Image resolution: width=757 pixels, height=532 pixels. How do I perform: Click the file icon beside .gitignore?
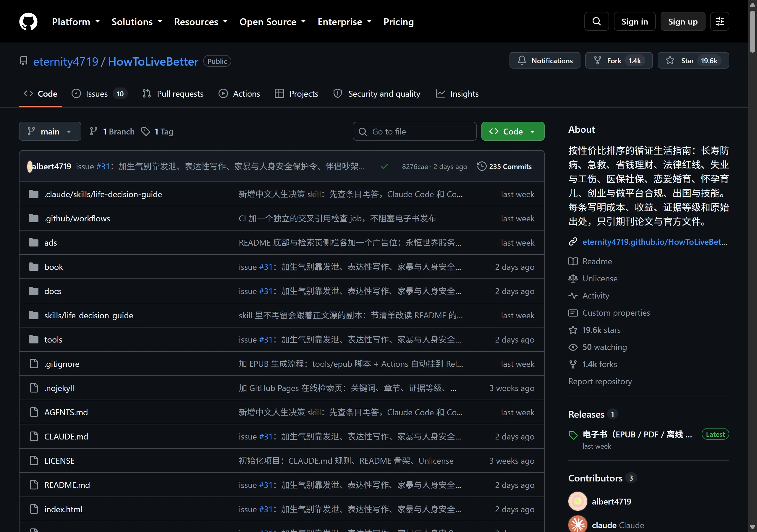point(34,364)
